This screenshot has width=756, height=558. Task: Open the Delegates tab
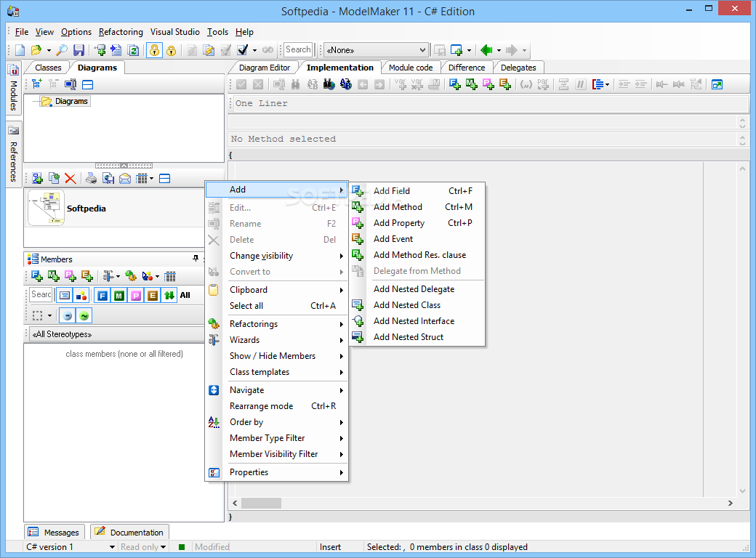tap(518, 68)
